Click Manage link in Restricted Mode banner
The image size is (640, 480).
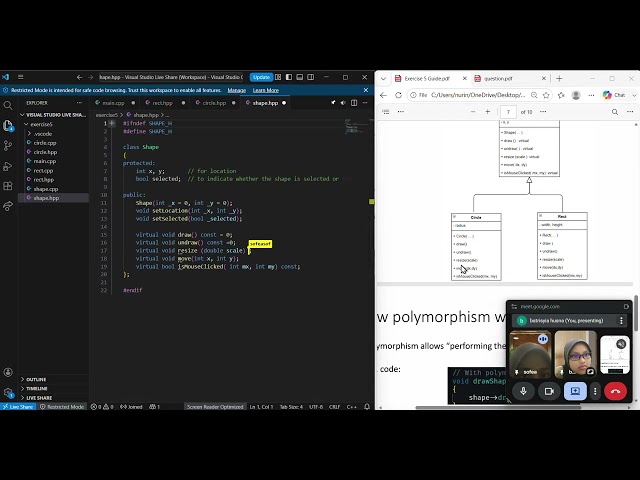pyautogui.click(x=236, y=90)
